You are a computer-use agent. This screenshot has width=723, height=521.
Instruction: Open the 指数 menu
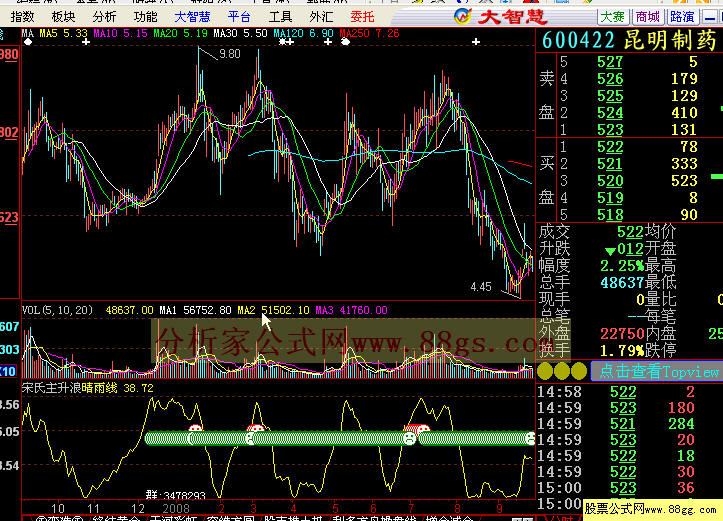click(22, 17)
